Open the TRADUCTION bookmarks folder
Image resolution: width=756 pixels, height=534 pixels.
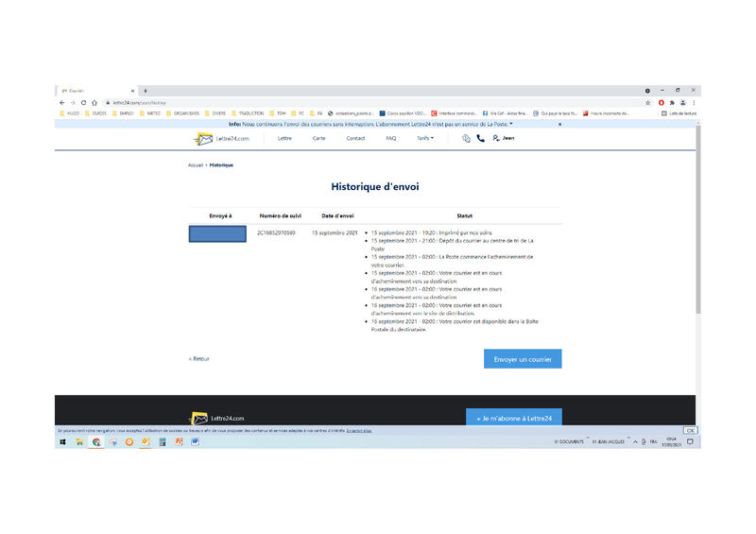248,113
